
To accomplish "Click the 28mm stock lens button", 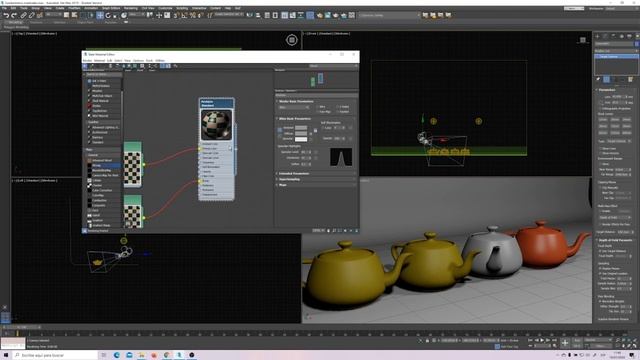I will (x=603, y=126).
